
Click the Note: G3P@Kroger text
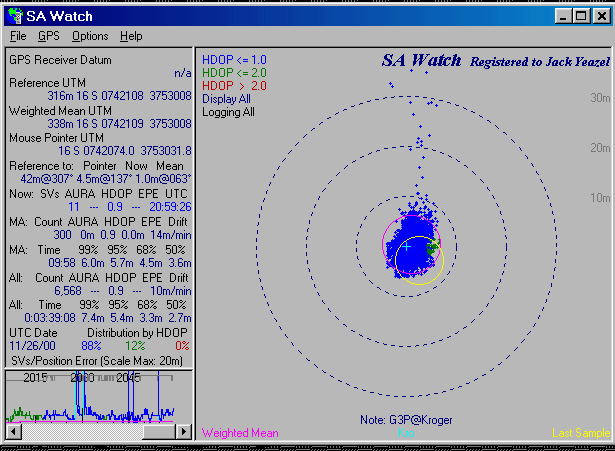(x=404, y=420)
